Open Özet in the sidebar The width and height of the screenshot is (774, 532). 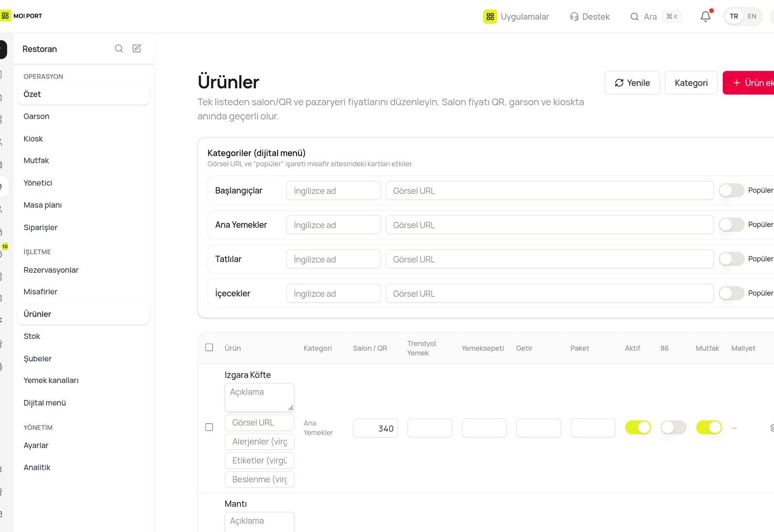click(x=84, y=94)
